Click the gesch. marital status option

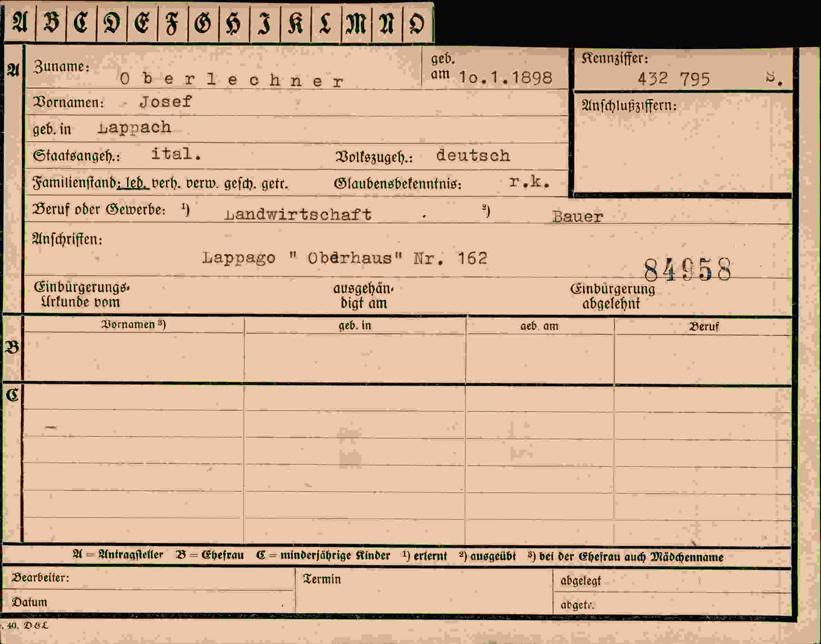click(241, 184)
